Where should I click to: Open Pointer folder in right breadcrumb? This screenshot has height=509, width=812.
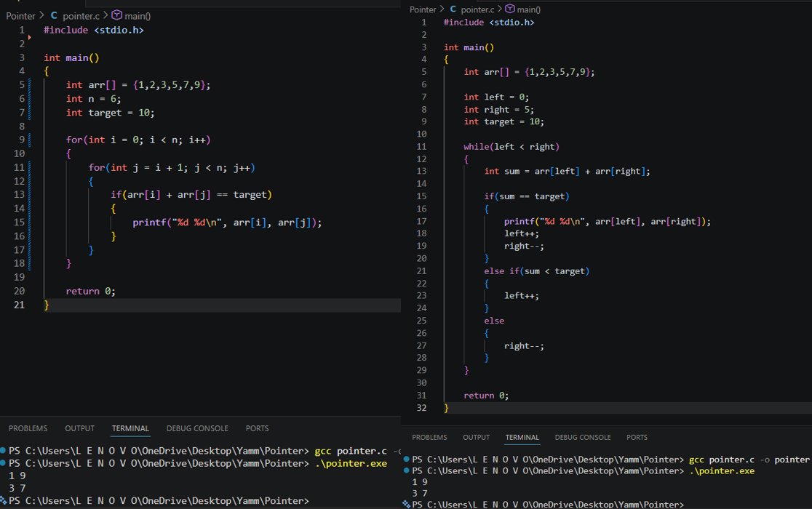click(x=423, y=9)
